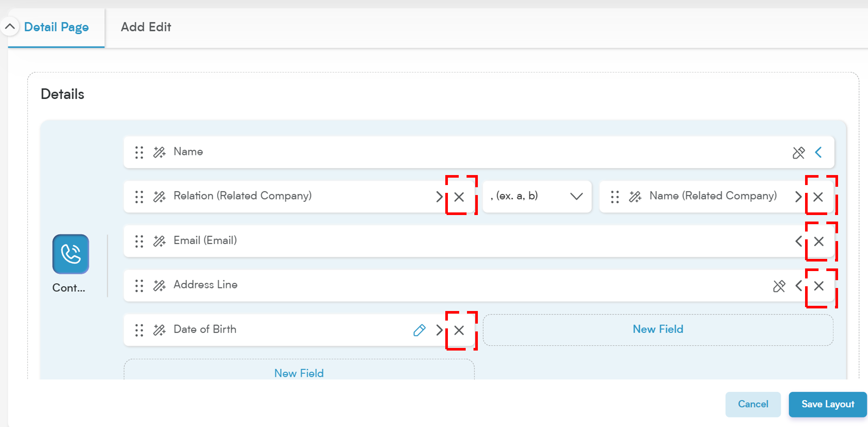Image resolution: width=868 pixels, height=427 pixels.
Task: Click blue left chevron on Name row
Action: pos(819,152)
